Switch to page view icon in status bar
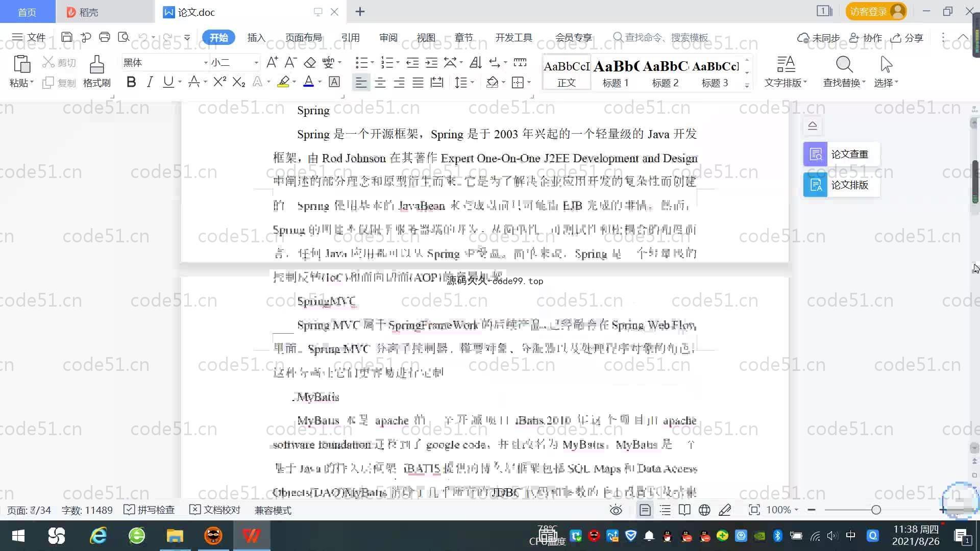Screen dimensions: 980x551 pos(645,510)
